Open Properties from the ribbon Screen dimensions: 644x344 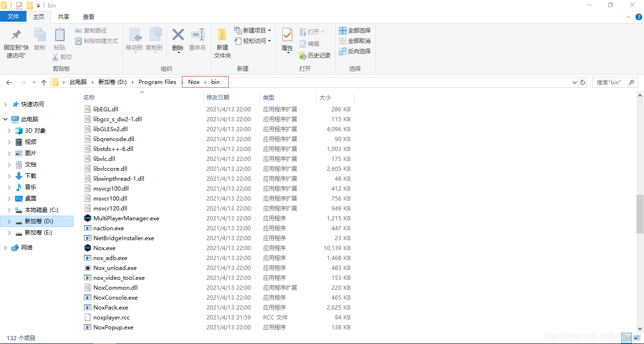coord(287,40)
